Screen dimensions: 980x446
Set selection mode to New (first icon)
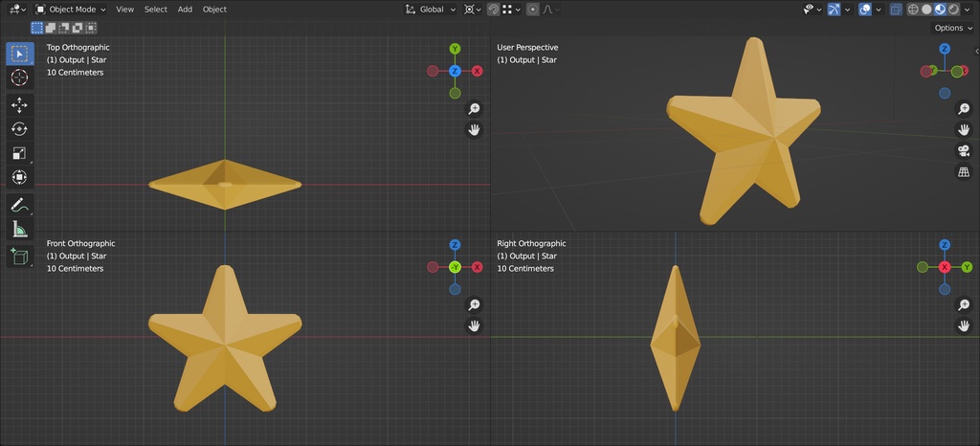point(37,28)
